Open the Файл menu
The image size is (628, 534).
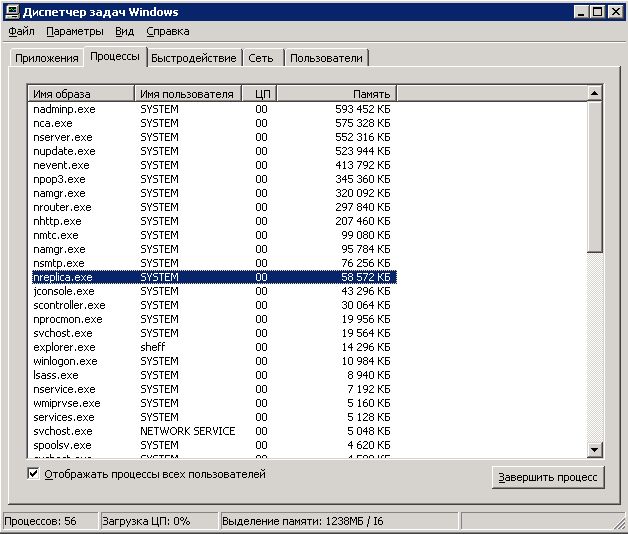(x=21, y=31)
